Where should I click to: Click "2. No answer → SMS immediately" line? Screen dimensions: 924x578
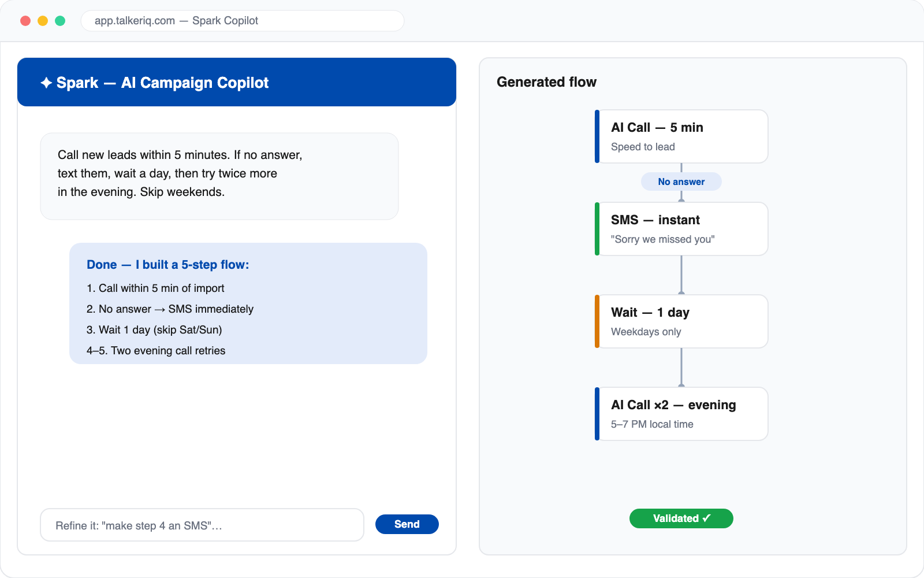click(x=170, y=309)
